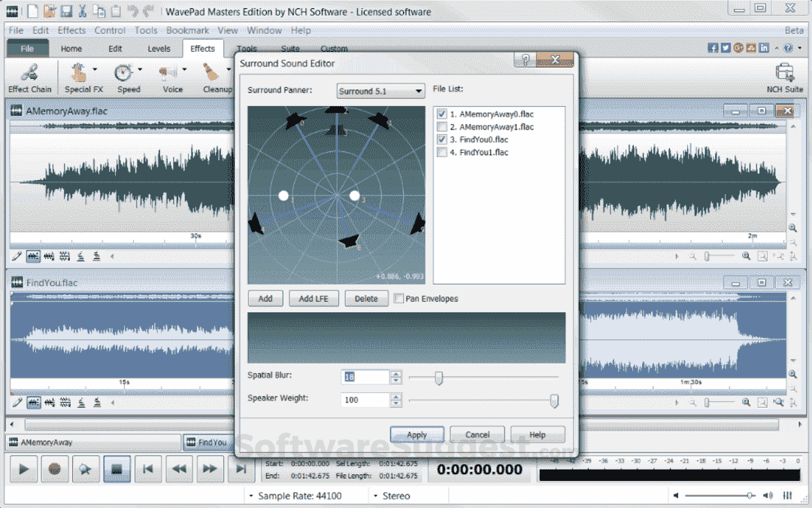Select the pencil edit tool under AMemoryAway.flac
Image resolution: width=812 pixels, height=508 pixels.
16,256
